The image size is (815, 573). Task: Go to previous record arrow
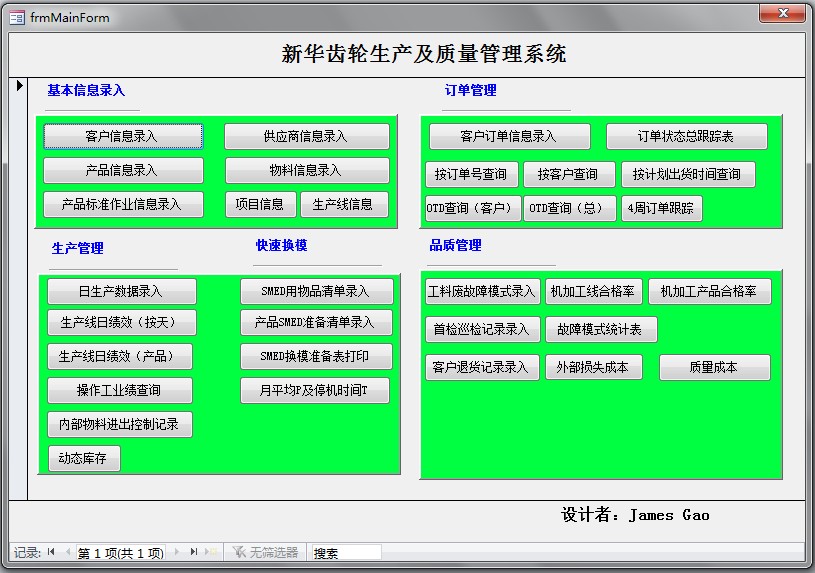(x=68, y=552)
